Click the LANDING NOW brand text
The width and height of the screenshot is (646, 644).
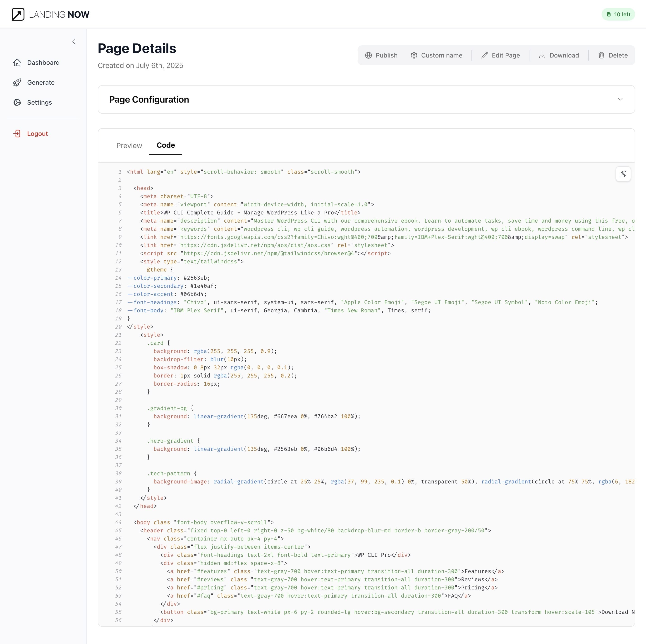click(59, 14)
